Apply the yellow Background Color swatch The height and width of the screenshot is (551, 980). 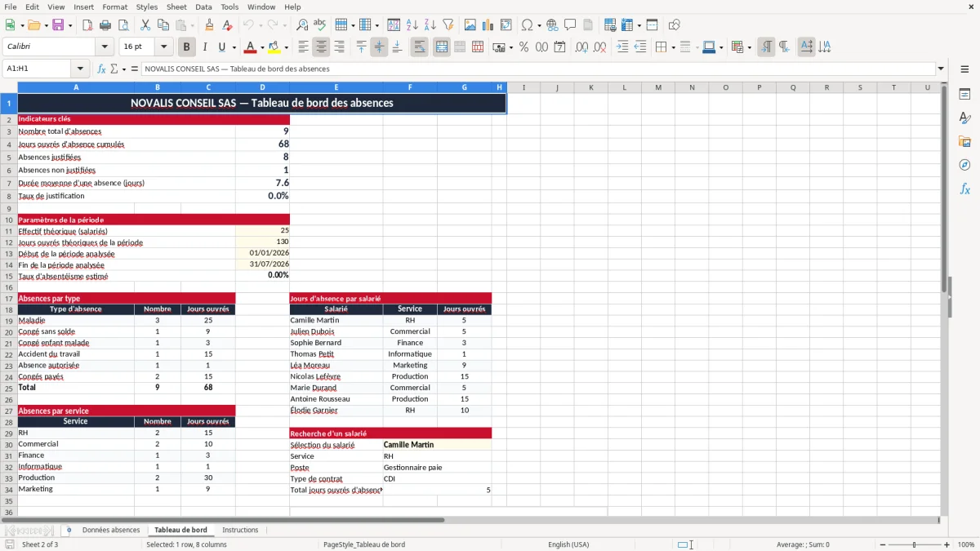(x=274, y=47)
